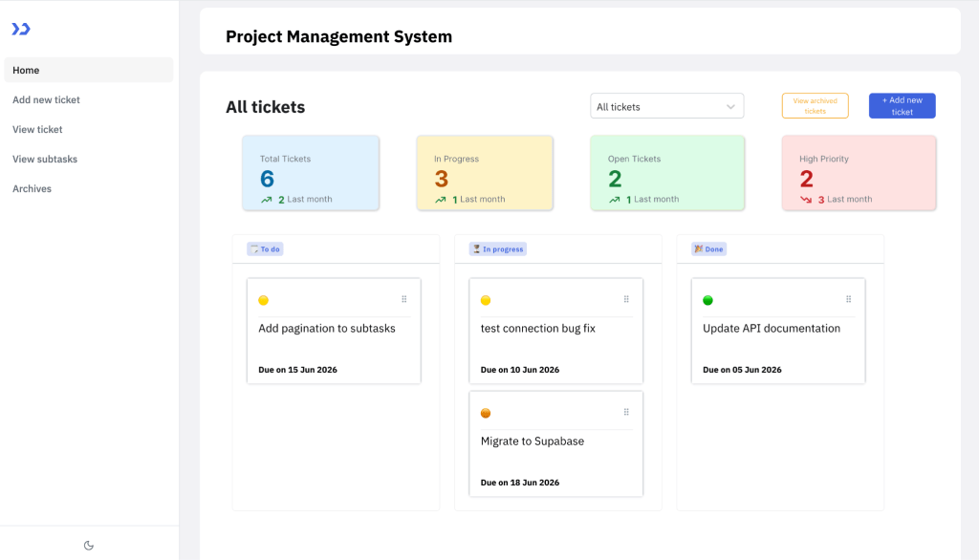Click the drag handle on test connection bug fix card
Screen dimensions: 979x560
[x=626, y=299]
